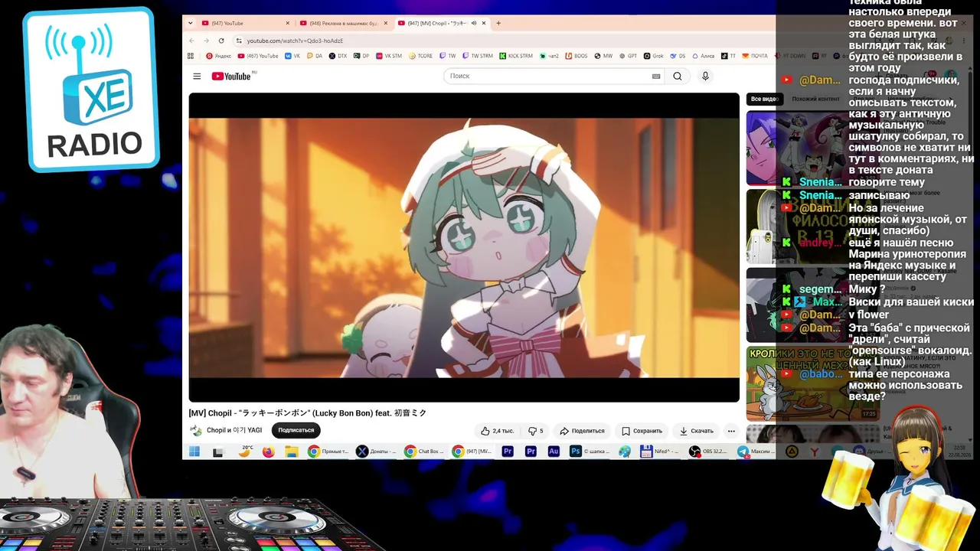Open the apps grid in bookmarks bar

[191, 56]
